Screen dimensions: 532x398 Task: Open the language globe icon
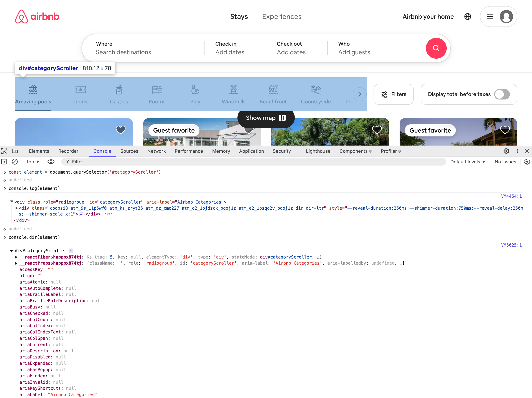click(x=468, y=16)
